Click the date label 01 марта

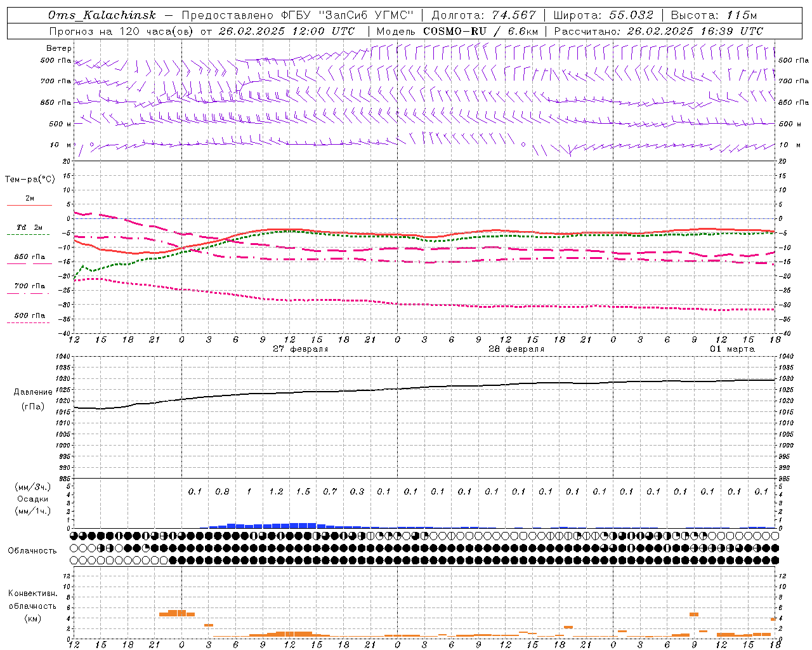click(732, 349)
